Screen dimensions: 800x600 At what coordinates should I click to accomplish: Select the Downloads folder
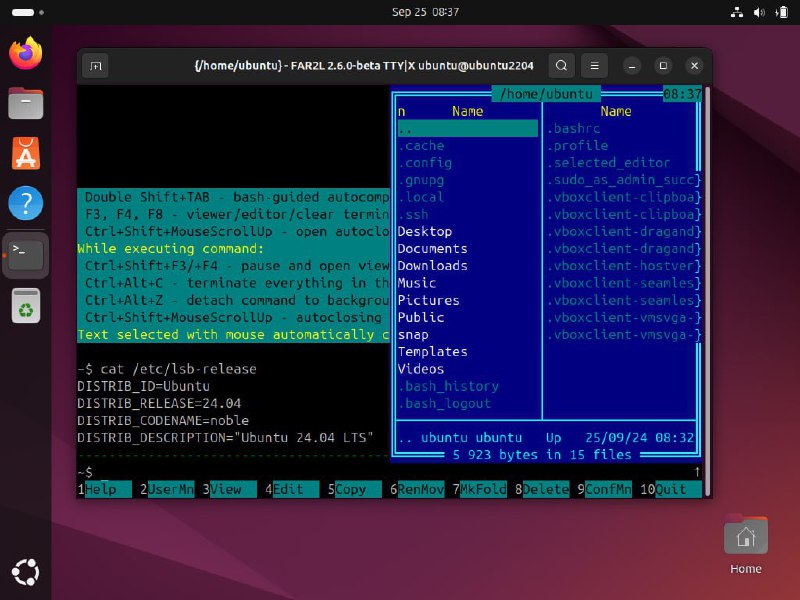(x=467, y=266)
